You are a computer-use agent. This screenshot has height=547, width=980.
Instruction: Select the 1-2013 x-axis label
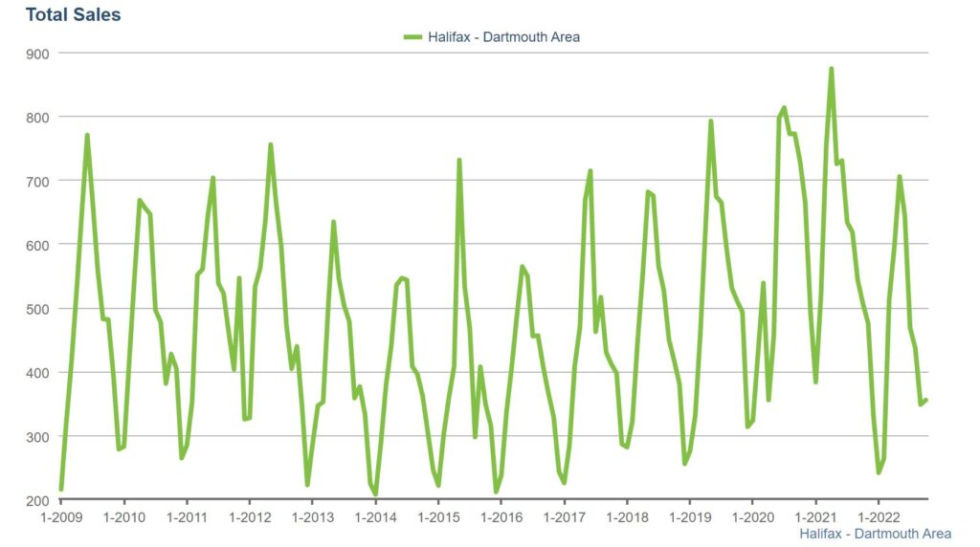[x=312, y=517]
